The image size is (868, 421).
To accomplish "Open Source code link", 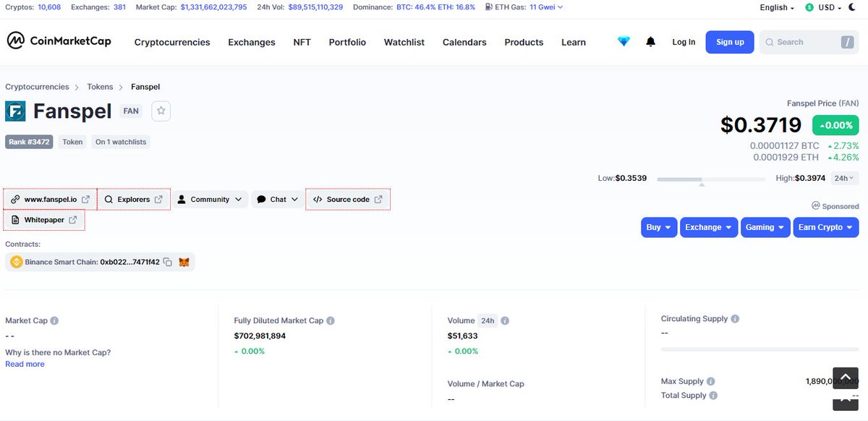I will (x=348, y=200).
